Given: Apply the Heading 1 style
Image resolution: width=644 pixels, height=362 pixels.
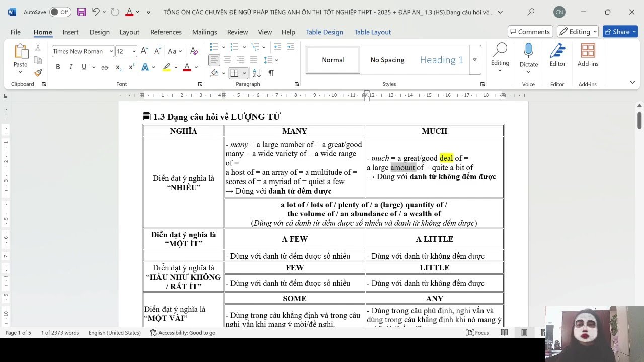Looking at the screenshot, I should pos(442,60).
